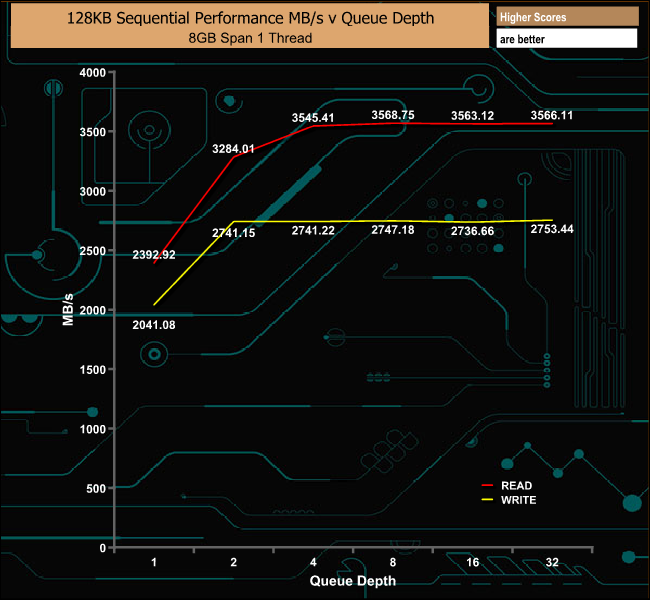Click the 'are better' white box
Image resolution: width=650 pixels, height=600 pixels.
pyautogui.click(x=567, y=39)
